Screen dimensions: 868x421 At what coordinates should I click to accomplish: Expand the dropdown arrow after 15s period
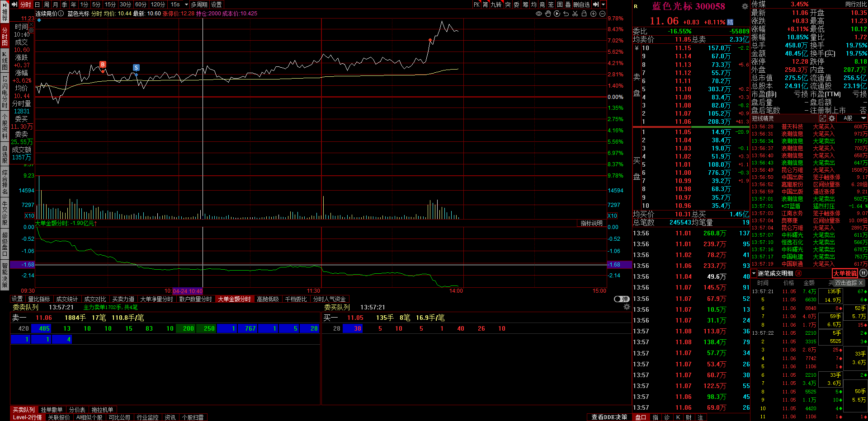coord(186,5)
